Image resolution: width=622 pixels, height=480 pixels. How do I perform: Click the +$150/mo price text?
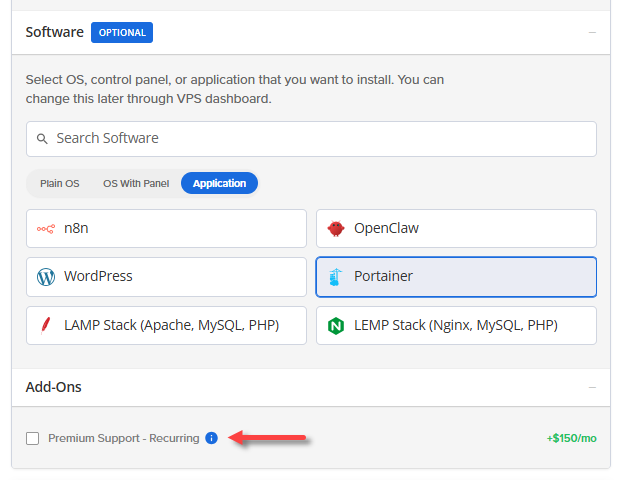(x=572, y=438)
